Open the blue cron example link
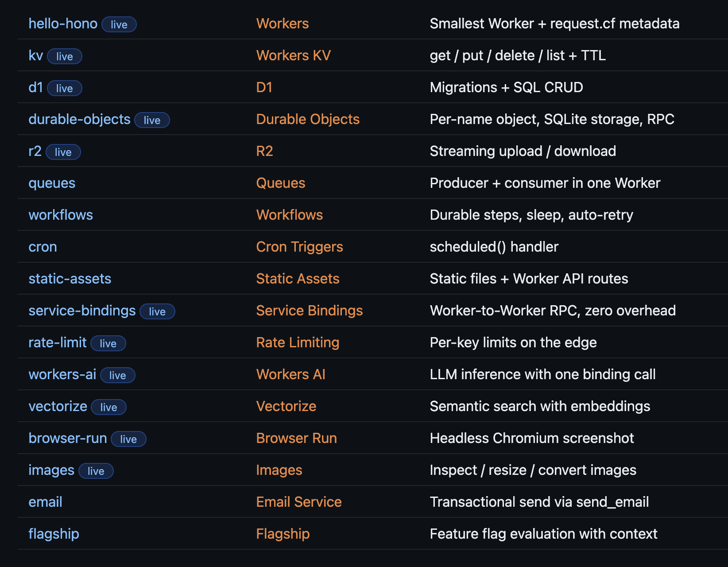The image size is (728, 567). 43,247
